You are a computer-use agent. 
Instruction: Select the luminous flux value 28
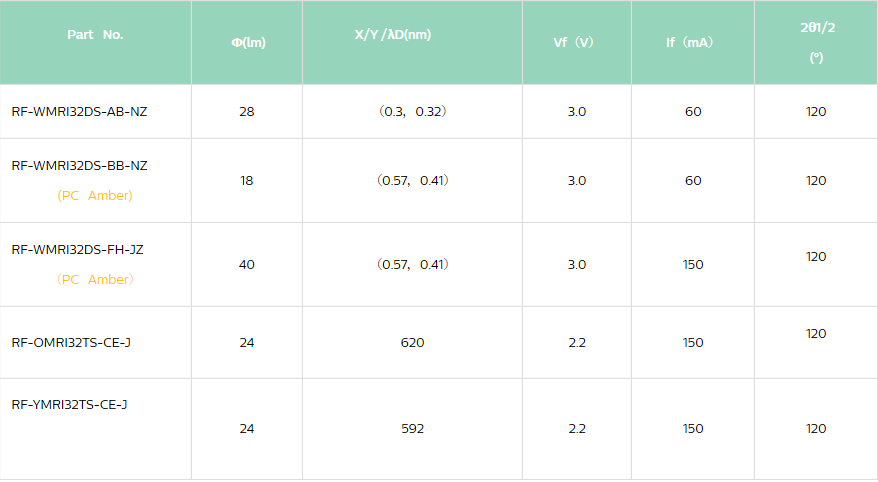247,112
